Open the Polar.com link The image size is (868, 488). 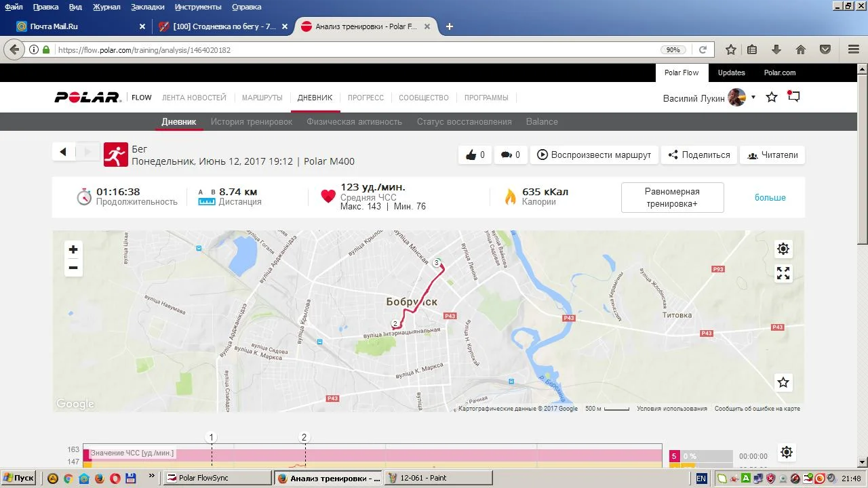click(780, 73)
